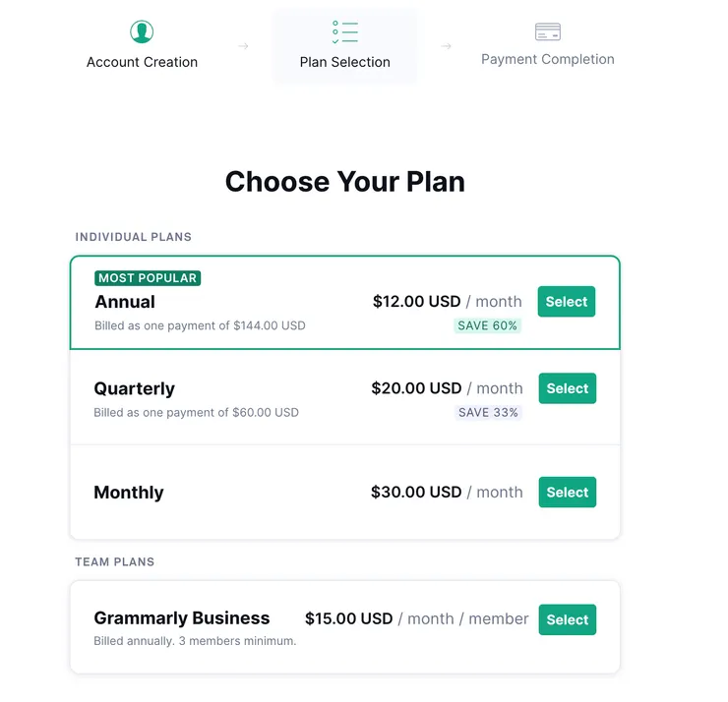Click the Save 33% badge
This screenshot has height=702, width=728.
coord(488,412)
